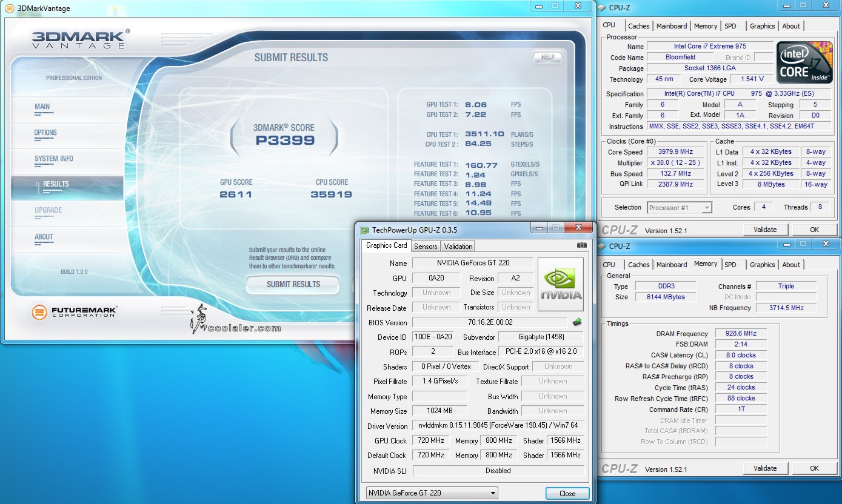Click the upper CPU-Z window title icon
842x504 pixels.
point(602,7)
